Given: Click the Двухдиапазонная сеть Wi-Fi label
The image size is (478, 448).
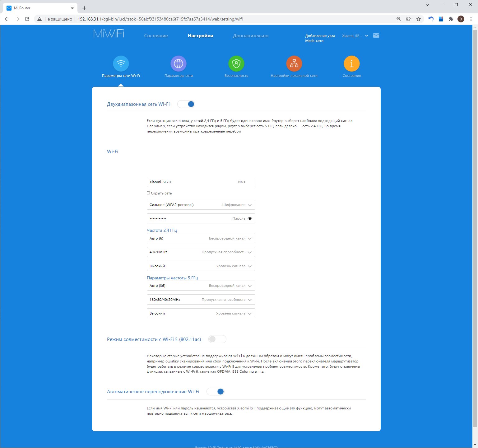Looking at the screenshot, I should [138, 104].
